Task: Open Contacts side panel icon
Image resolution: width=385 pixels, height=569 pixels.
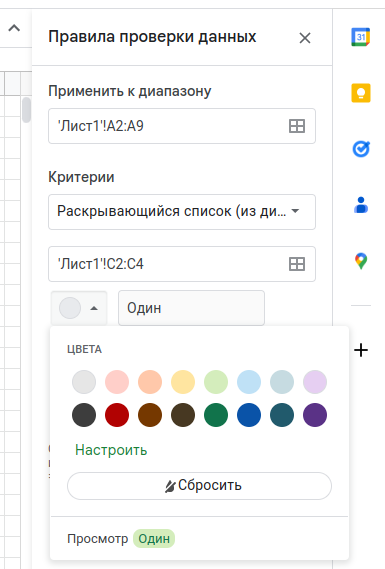Action: [x=361, y=205]
